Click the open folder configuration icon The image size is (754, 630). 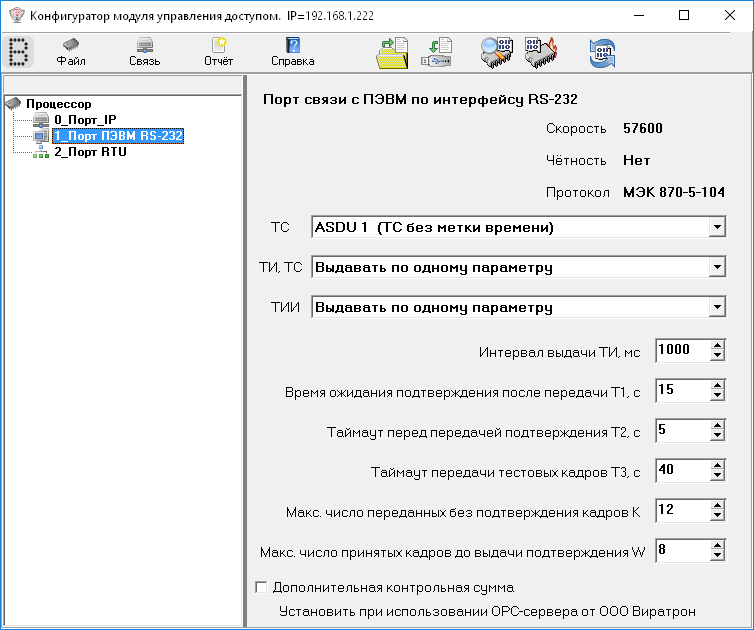coord(392,52)
